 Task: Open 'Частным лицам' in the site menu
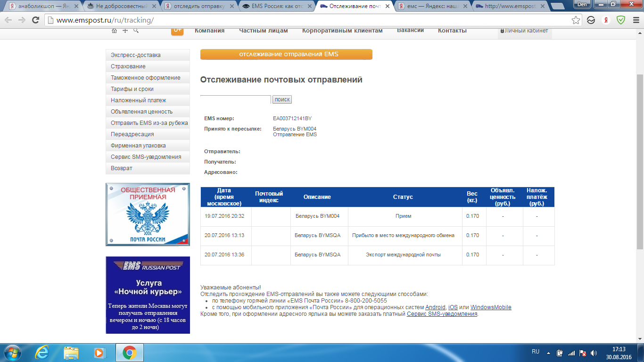(x=263, y=31)
